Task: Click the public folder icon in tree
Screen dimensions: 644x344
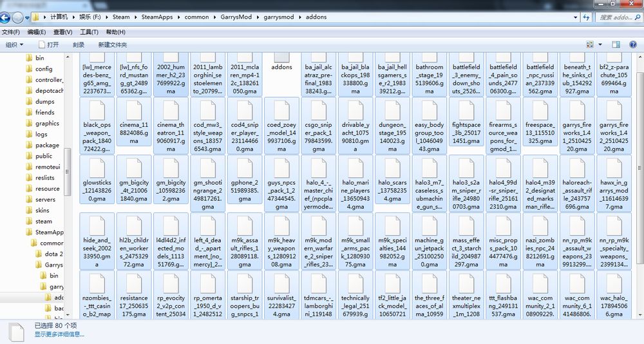Action: (29, 156)
